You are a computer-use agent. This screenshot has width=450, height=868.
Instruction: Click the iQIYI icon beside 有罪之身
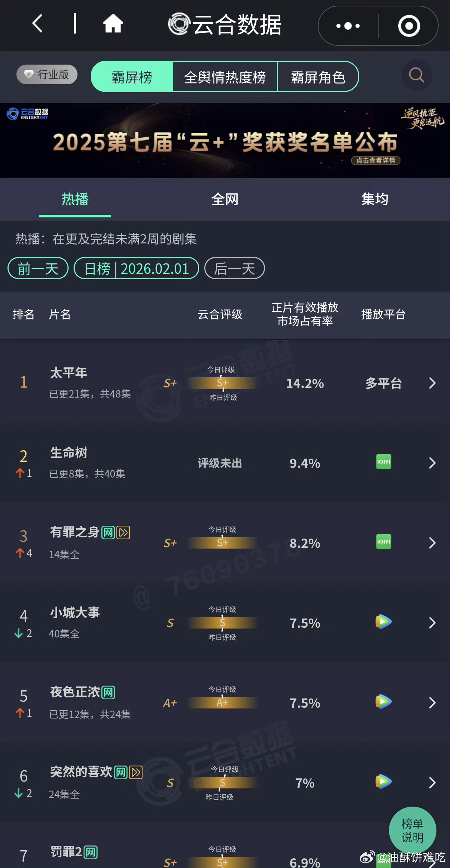383,542
